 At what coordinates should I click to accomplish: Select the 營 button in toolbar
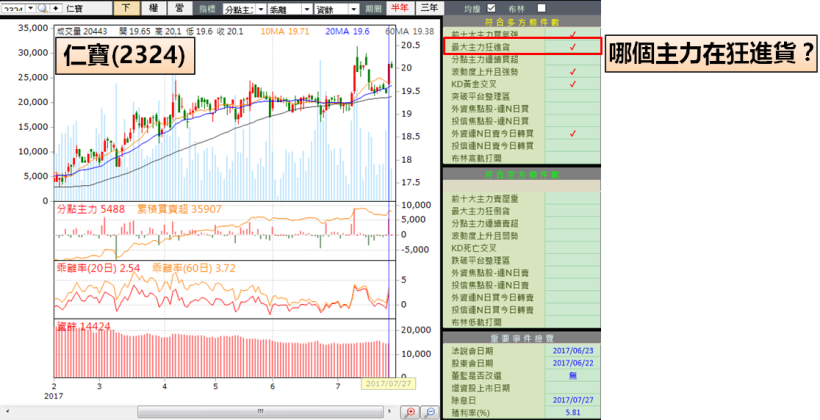(x=180, y=8)
